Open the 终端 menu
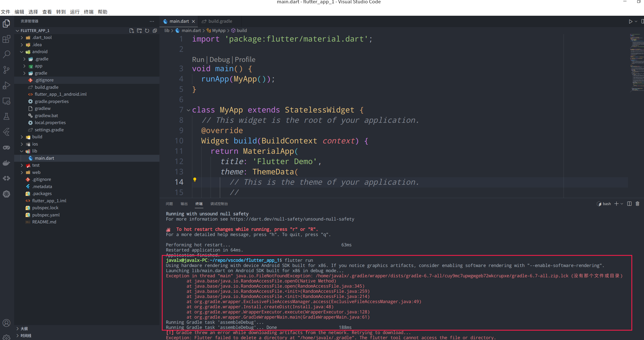 88,12
